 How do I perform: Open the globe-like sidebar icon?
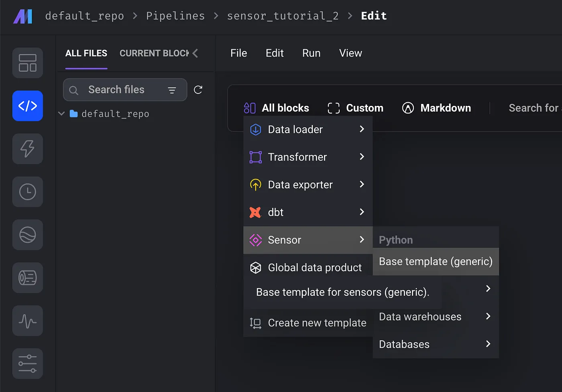28,235
